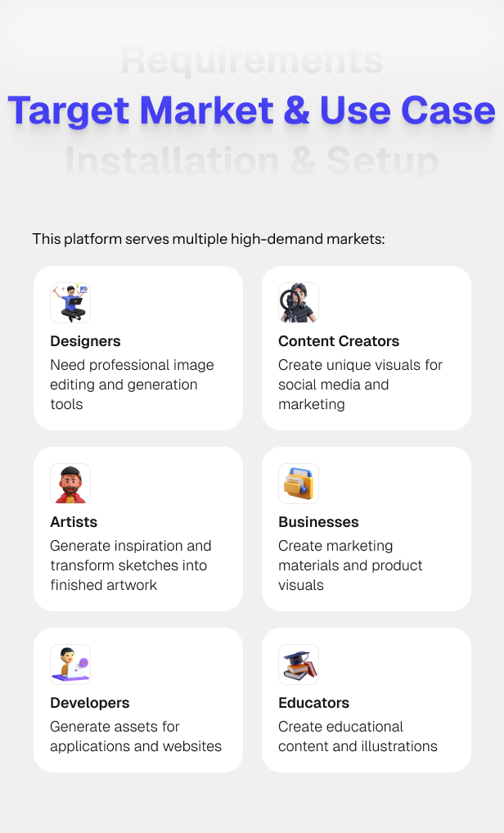Click the Developers card title

click(x=90, y=703)
